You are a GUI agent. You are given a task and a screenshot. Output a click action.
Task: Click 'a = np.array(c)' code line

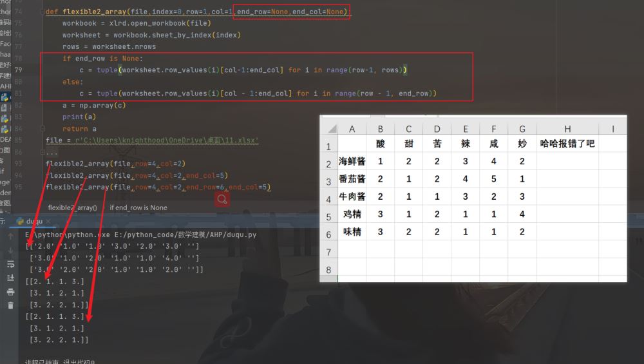tap(94, 105)
